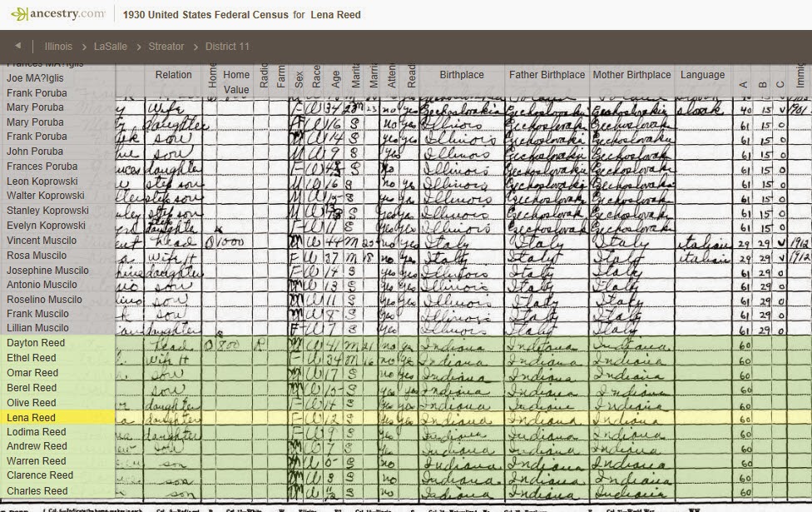Select Dayton Reed in the name list
The image size is (812, 512).
(36, 343)
